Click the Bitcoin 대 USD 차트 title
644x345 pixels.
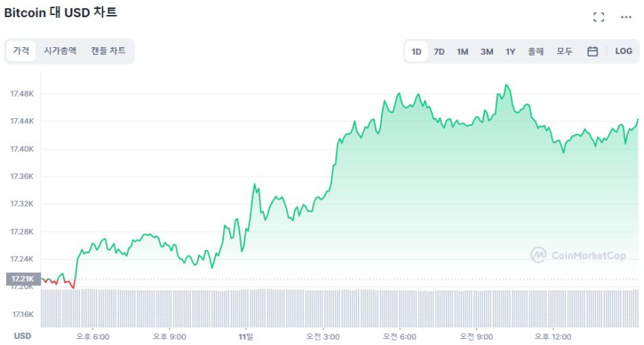click(x=61, y=13)
